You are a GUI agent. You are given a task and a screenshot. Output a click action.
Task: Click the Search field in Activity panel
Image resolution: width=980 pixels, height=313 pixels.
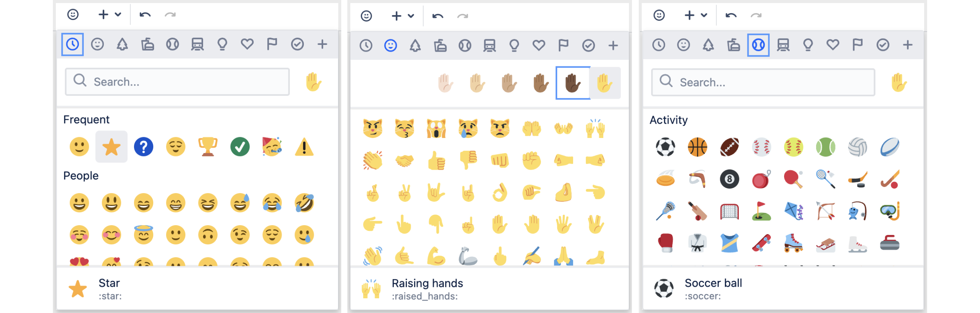coord(763,82)
